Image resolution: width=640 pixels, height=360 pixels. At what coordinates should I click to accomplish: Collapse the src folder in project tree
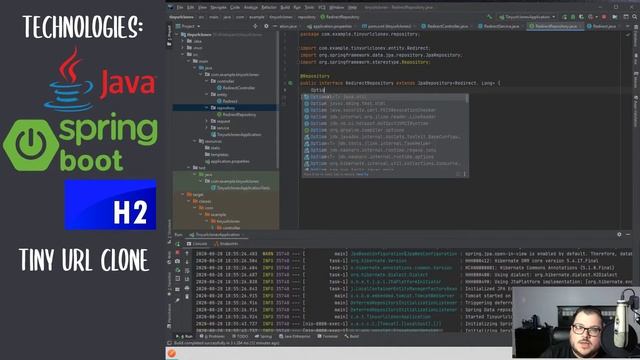(x=183, y=54)
